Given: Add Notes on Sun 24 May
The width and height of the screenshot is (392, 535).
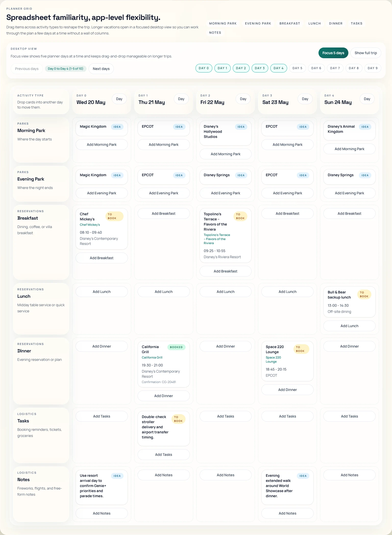Looking at the screenshot, I should pyautogui.click(x=349, y=475).
